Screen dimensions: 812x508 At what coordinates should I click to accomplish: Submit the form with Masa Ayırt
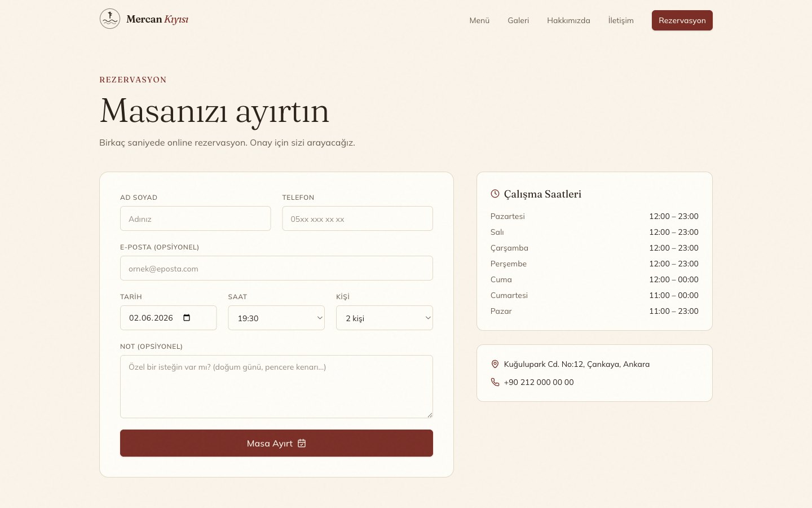[276, 443]
